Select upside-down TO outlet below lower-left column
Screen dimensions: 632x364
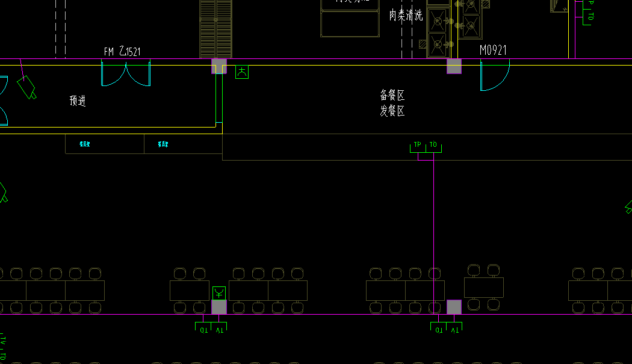(203, 327)
